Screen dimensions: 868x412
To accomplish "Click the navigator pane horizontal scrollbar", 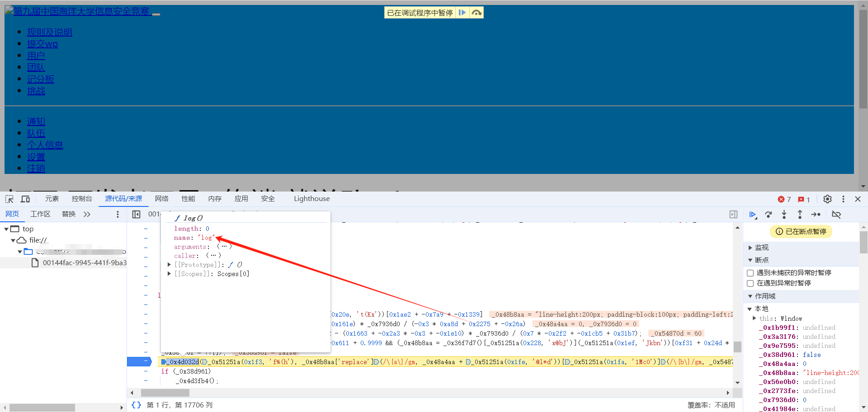I will pos(42,407).
